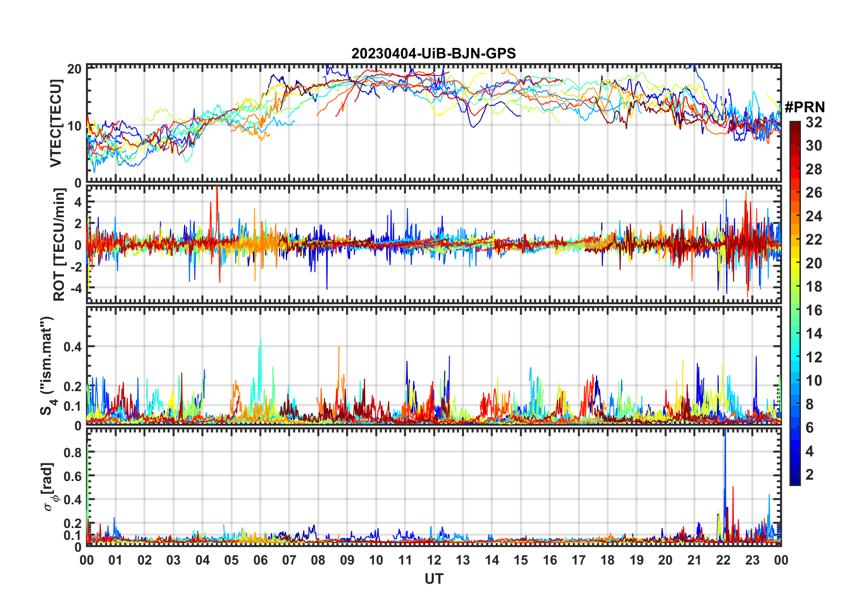
Task: Click x-axis hour label 02
Action: [145, 560]
